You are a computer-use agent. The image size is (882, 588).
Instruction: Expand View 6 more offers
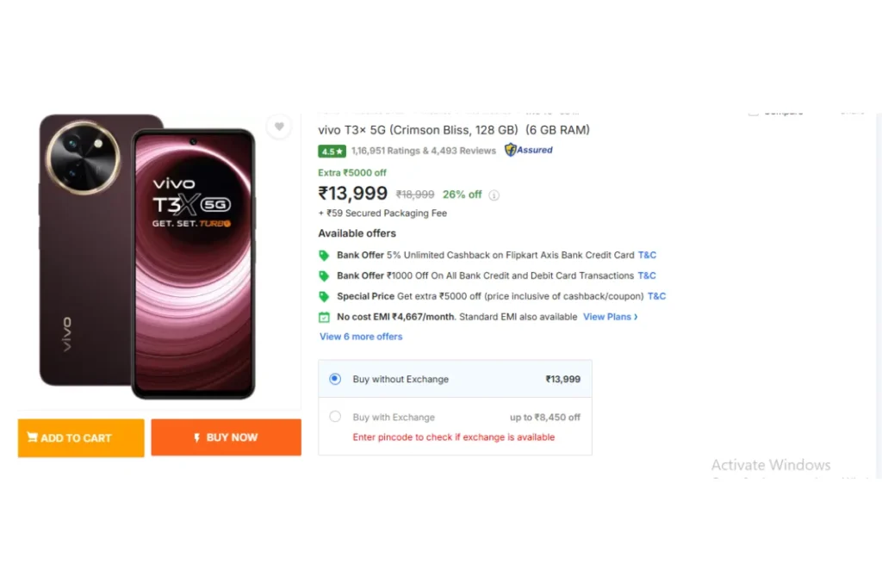click(x=361, y=337)
